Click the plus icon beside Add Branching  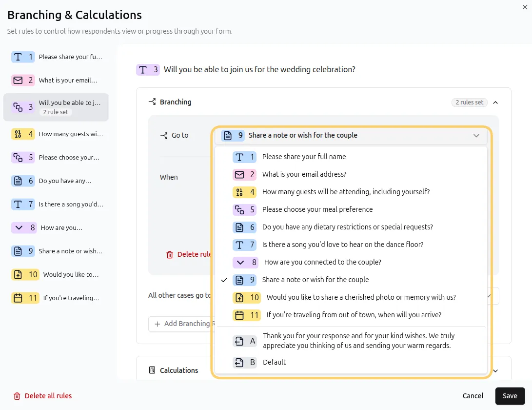point(158,324)
